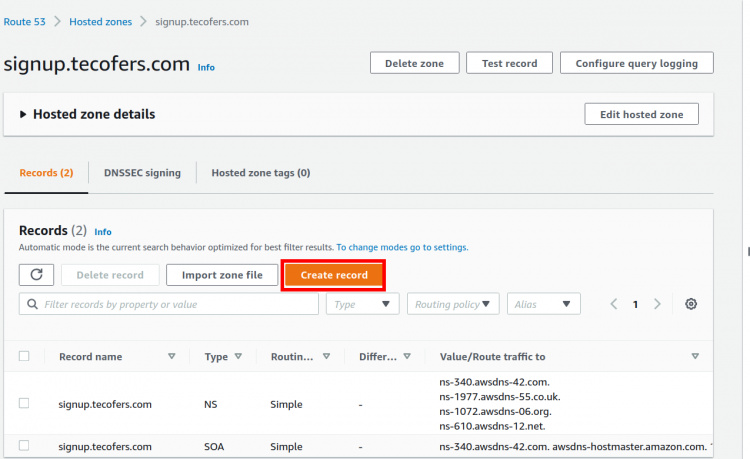The height and width of the screenshot is (459, 750).
Task: Go to previous page of records
Action: [x=614, y=304]
